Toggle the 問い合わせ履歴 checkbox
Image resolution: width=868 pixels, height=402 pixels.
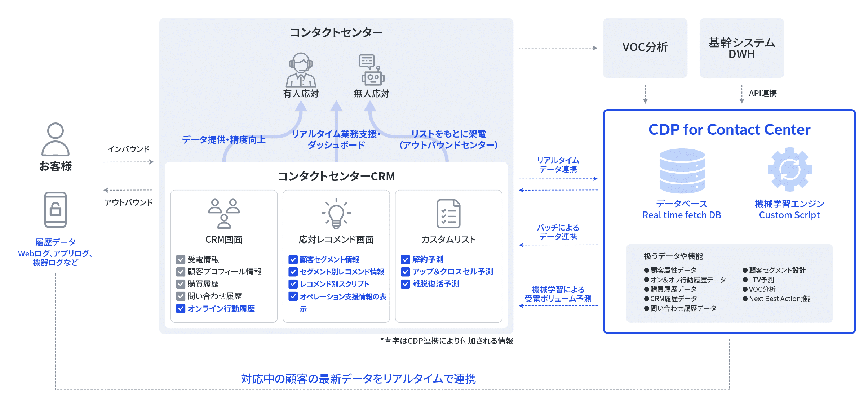click(x=181, y=296)
